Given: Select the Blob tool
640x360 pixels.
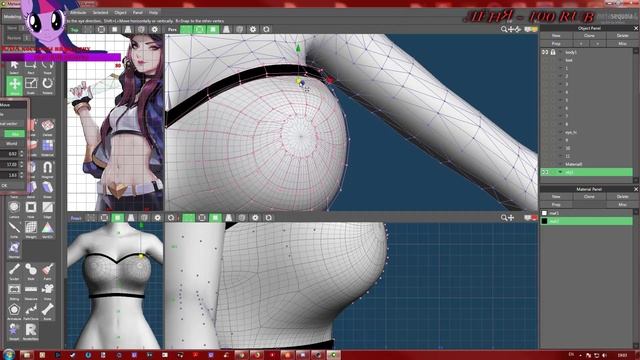Looking at the screenshot, I should [x=31, y=271].
